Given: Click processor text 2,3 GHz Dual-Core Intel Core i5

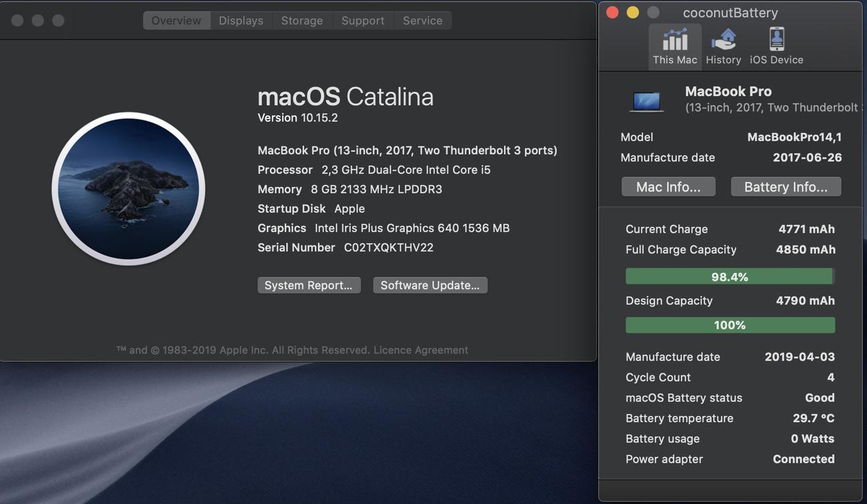Looking at the screenshot, I should pos(406,170).
